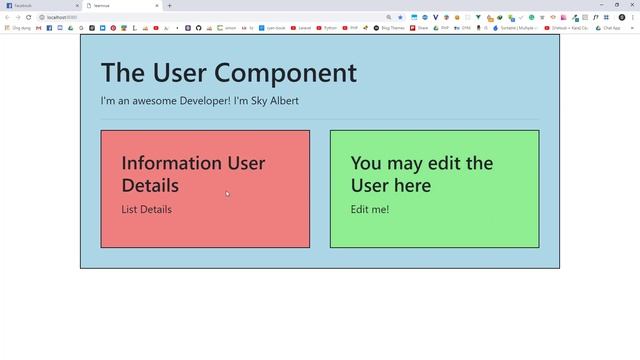Image resolution: width=640 pixels, height=360 pixels.
Task: Go back to the previous page
Action: tap(7, 18)
